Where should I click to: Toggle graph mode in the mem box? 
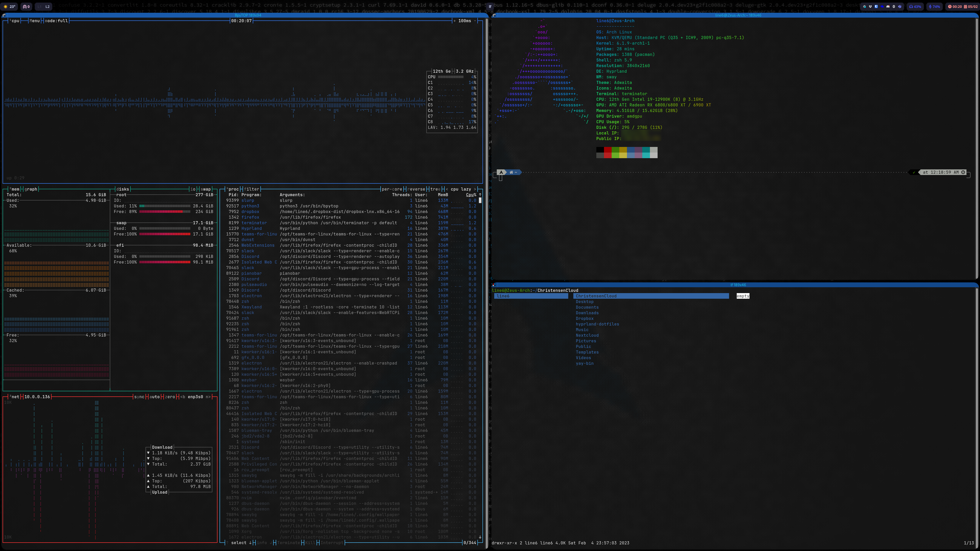pos(31,189)
